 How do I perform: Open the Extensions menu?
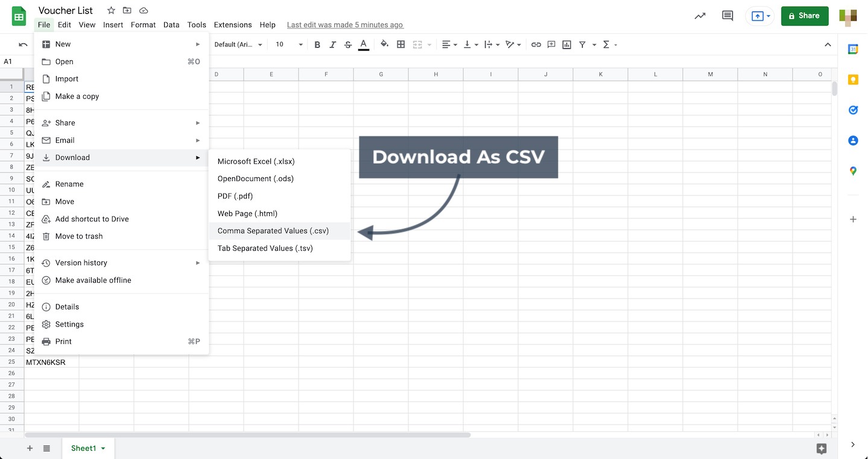pos(233,25)
